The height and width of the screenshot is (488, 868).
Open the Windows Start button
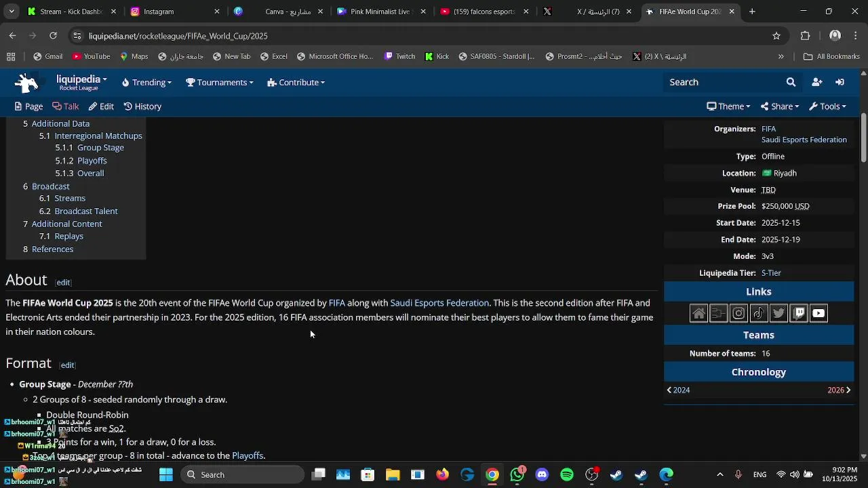(x=166, y=474)
